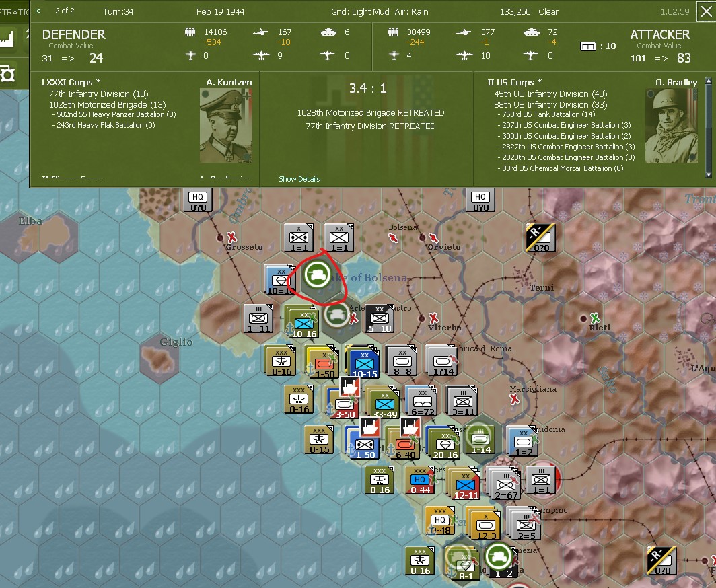The width and height of the screenshot is (716, 588).
Task: Select the black 5=10 division counter
Action: [380, 319]
